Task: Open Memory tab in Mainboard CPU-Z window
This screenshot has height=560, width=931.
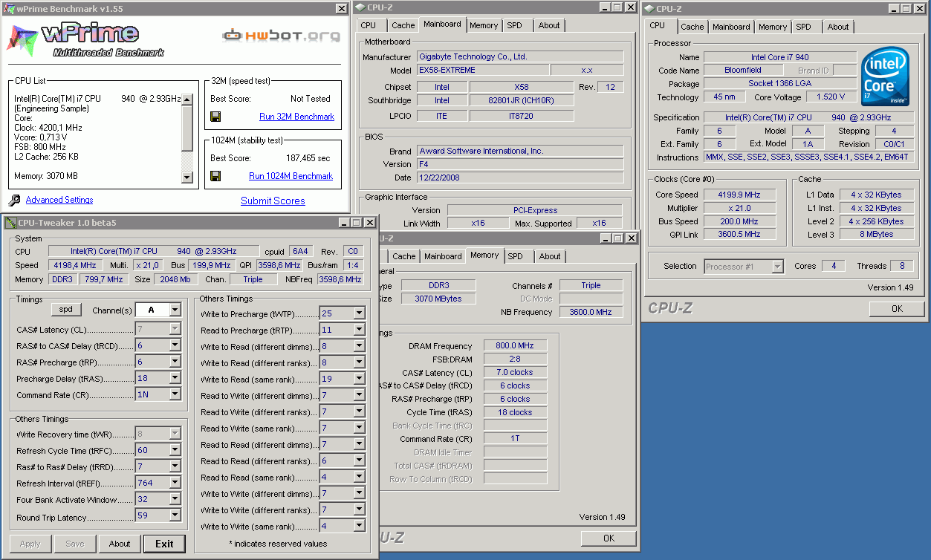Action: pos(484,25)
